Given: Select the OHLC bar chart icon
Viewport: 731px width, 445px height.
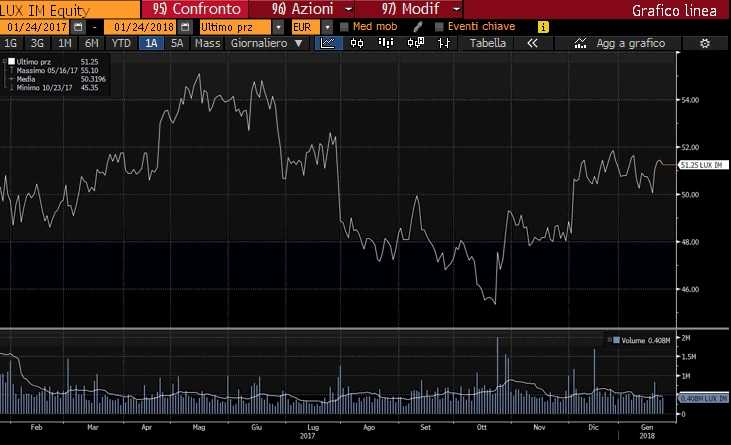Looking at the screenshot, I should point(444,43).
